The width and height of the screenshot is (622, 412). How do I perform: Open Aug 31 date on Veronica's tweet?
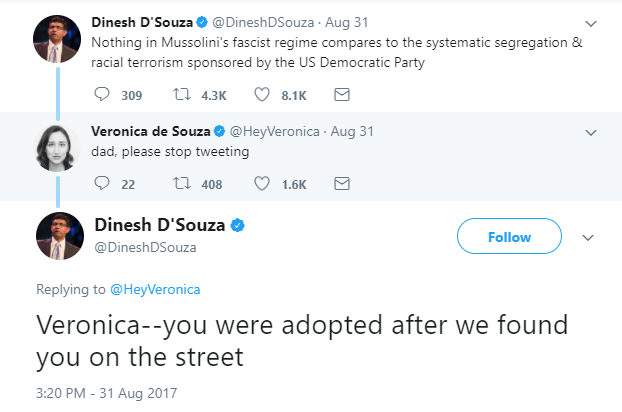(x=354, y=130)
